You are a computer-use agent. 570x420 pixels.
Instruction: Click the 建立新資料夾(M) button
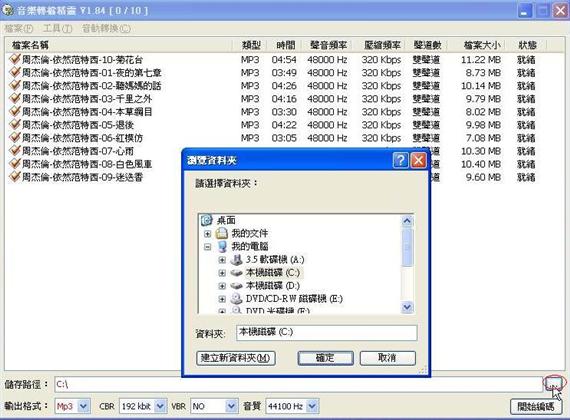click(236, 358)
